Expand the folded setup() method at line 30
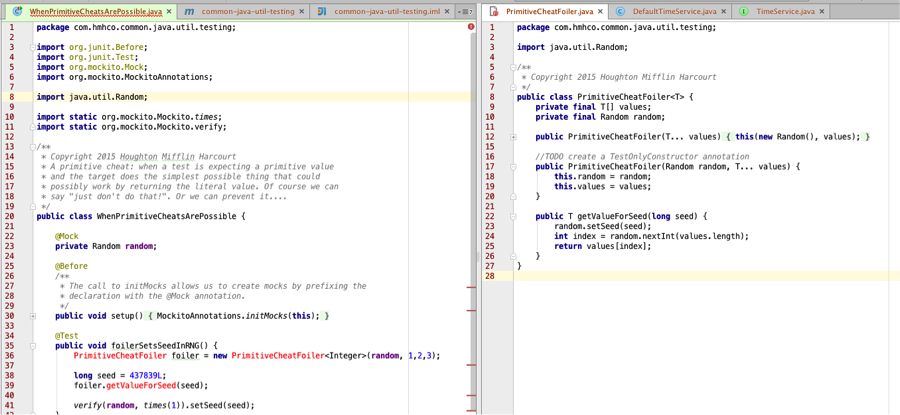 coord(33,316)
